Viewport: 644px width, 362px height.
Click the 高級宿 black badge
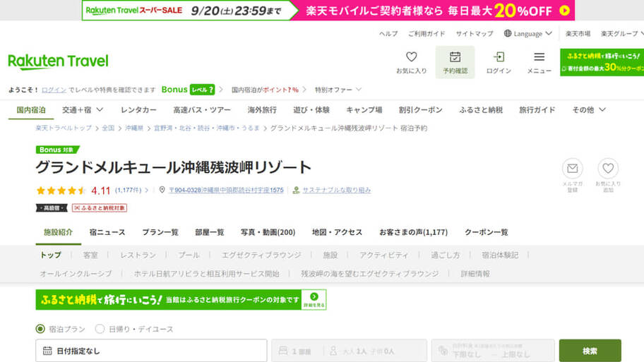pyautogui.click(x=52, y=208)
